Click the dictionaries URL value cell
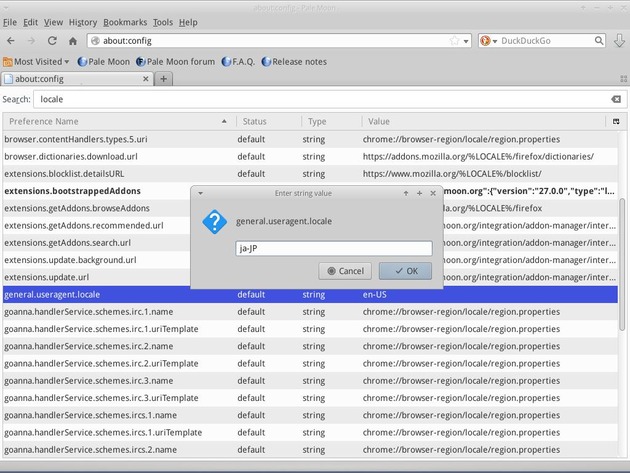Viewport: 630px width, 473px height. tap(478, 157)
